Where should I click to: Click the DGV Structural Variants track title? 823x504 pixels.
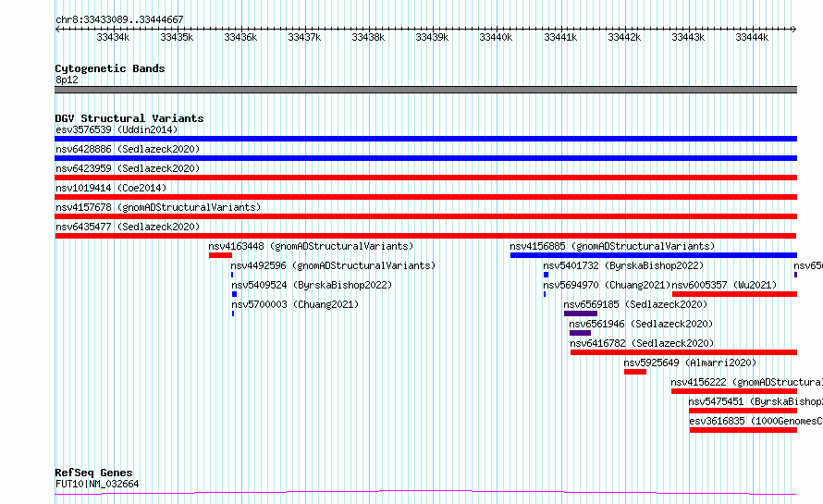pos(129,118)
